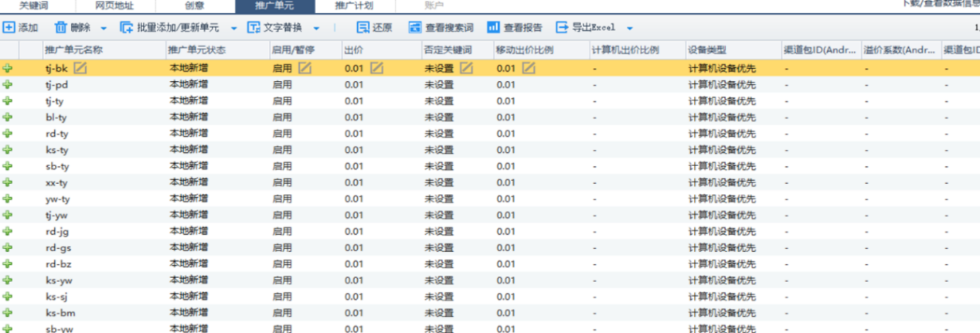Click 计算机设备优先 in the yw-ty row

click(722, 199)
